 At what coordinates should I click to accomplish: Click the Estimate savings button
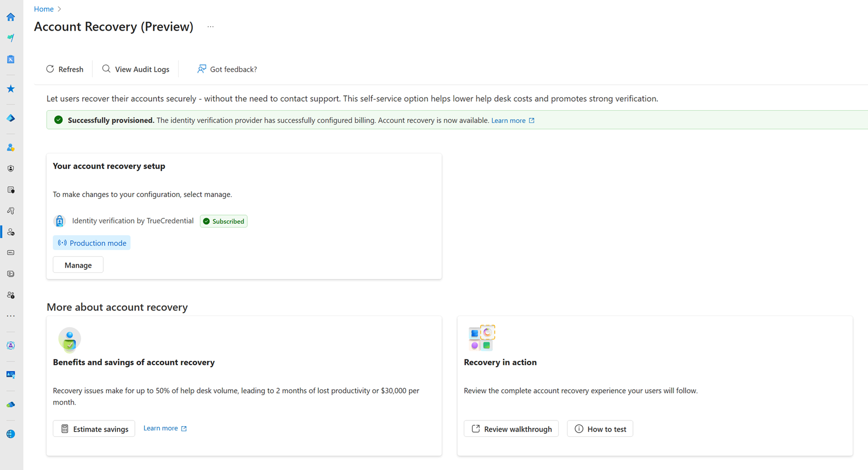pyautogui.click(x=94, y=429)
